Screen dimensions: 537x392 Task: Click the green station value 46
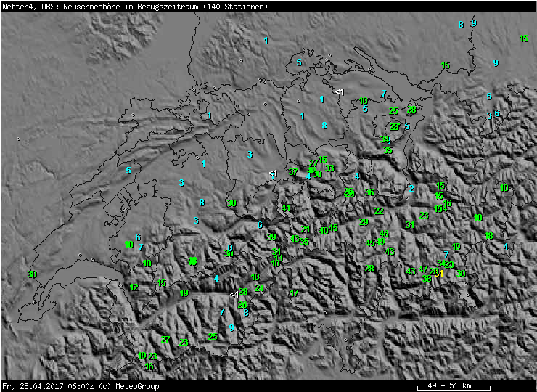385,234
